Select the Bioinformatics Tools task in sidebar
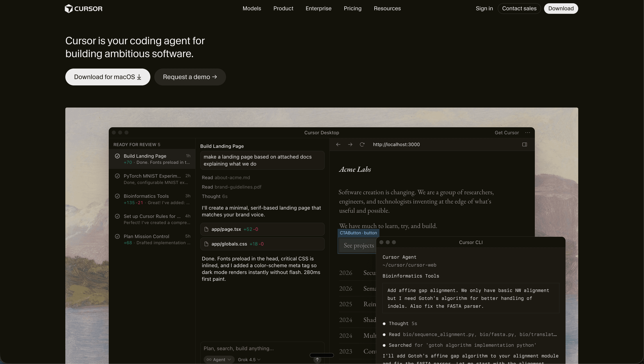 coord(152,199)
